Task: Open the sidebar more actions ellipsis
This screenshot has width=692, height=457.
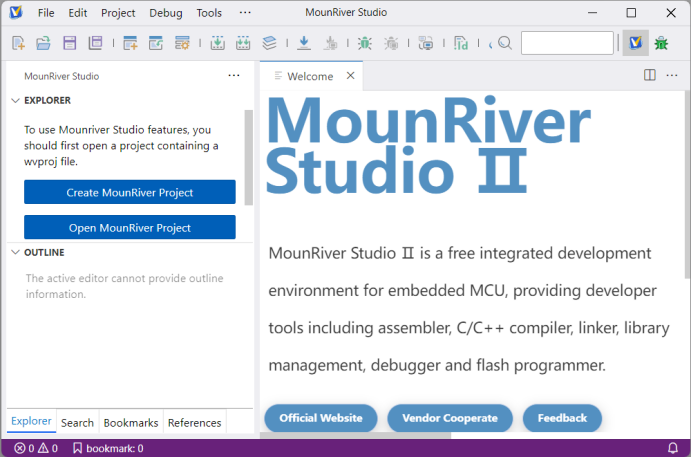Action: tap(234, 75)
